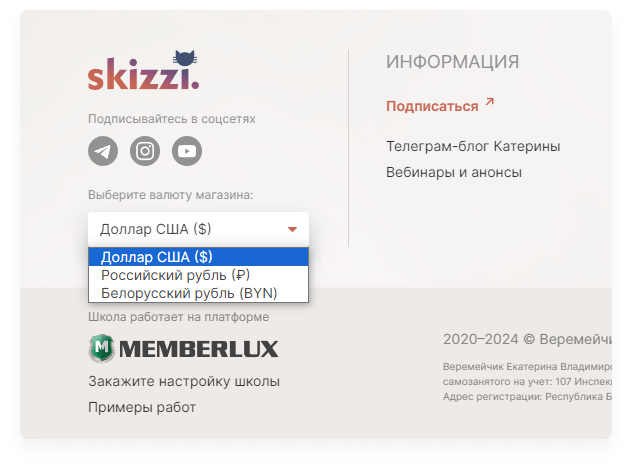Click the arrow icon beside Подписаться
Screen dimensions: 632x469
click(x=490, y=102)
